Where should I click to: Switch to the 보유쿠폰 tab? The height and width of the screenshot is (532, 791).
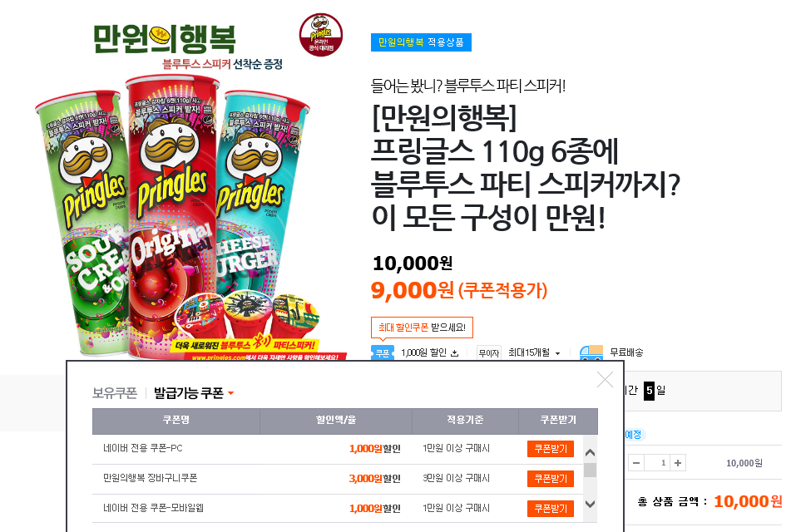click(x=115, y=393)
